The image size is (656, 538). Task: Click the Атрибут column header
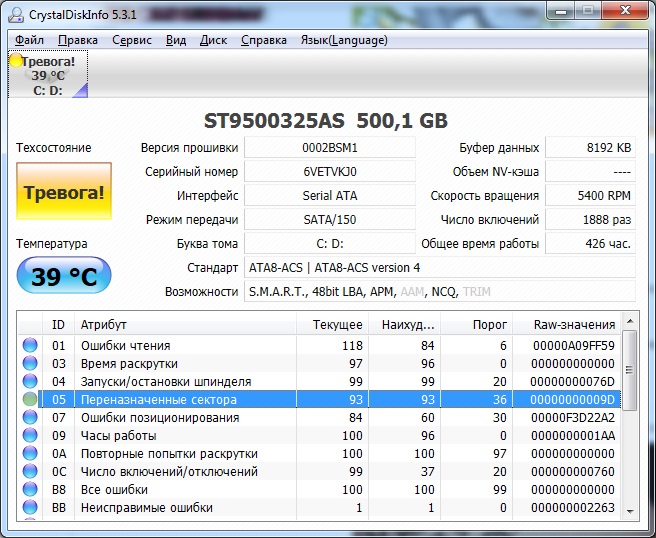[185, 325]
